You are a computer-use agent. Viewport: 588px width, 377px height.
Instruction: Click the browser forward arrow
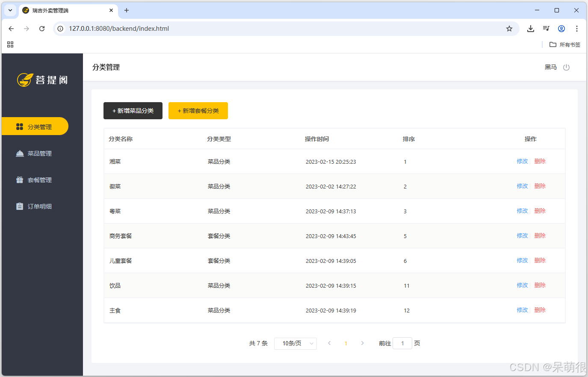pyautogui.click(x=27, y=29)
